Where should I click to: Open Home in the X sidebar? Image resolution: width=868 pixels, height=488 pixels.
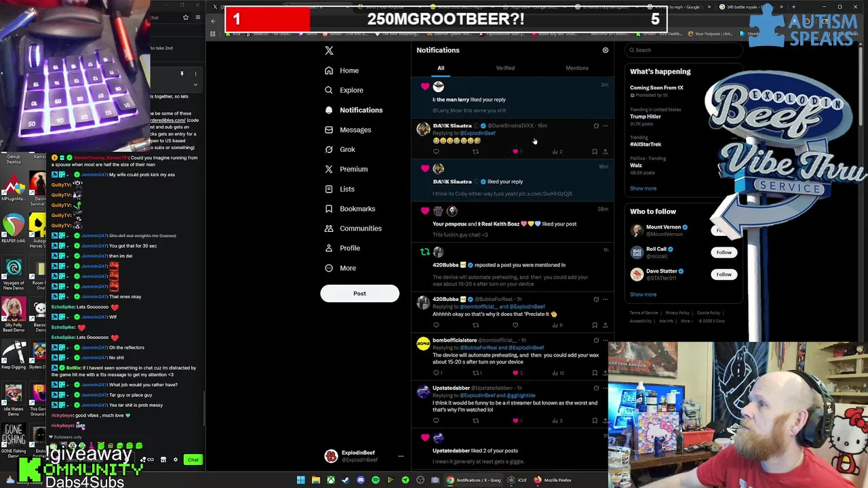(342, 70)
